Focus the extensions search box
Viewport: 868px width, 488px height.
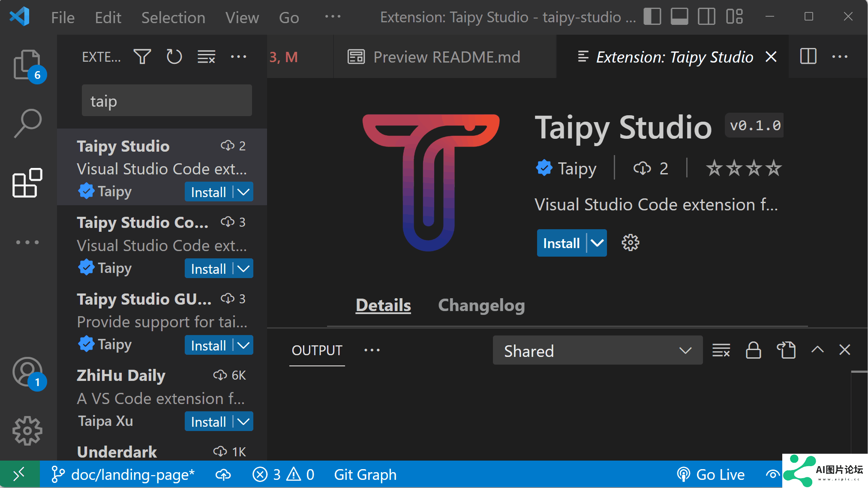167,101
